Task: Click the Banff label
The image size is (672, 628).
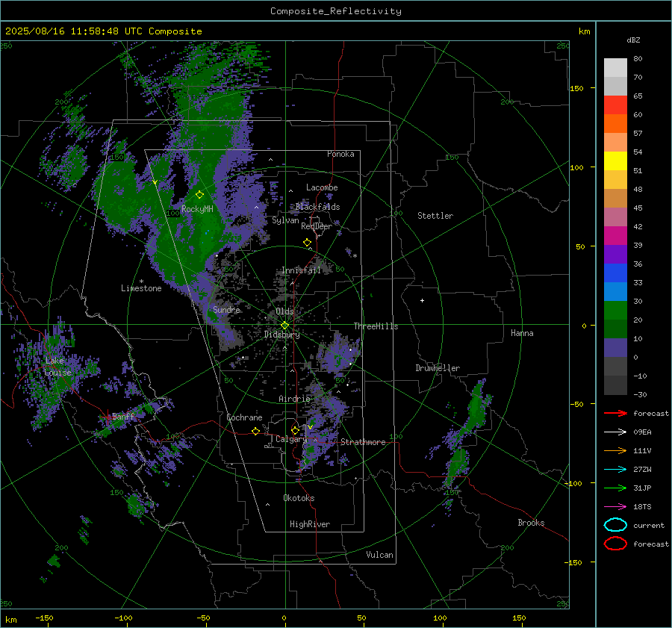Action: pyautogui.click(x=123, y=416)
